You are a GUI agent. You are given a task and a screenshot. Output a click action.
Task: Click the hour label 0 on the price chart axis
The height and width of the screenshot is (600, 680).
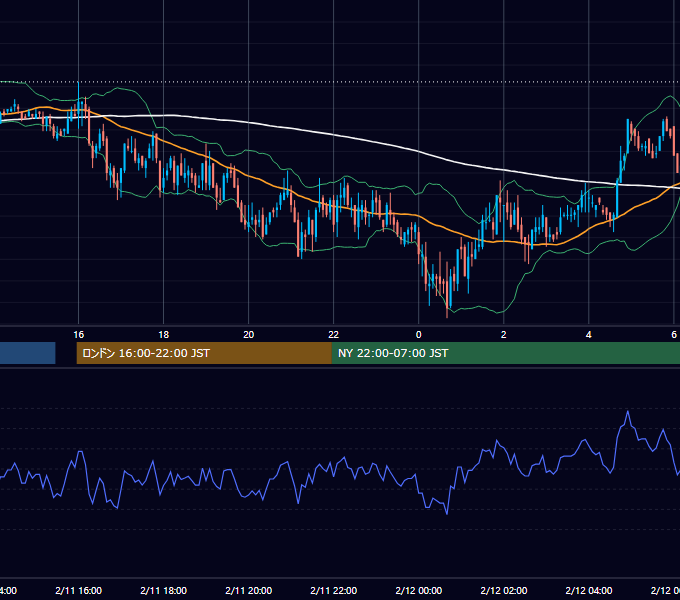click(x=418, y=335)
